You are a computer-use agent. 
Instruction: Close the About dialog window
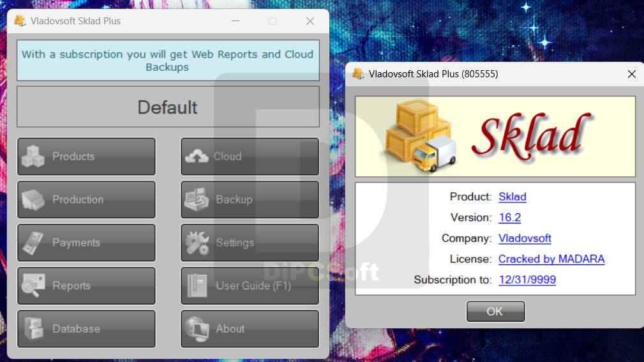pyautogui.click(x=632, y=74)
